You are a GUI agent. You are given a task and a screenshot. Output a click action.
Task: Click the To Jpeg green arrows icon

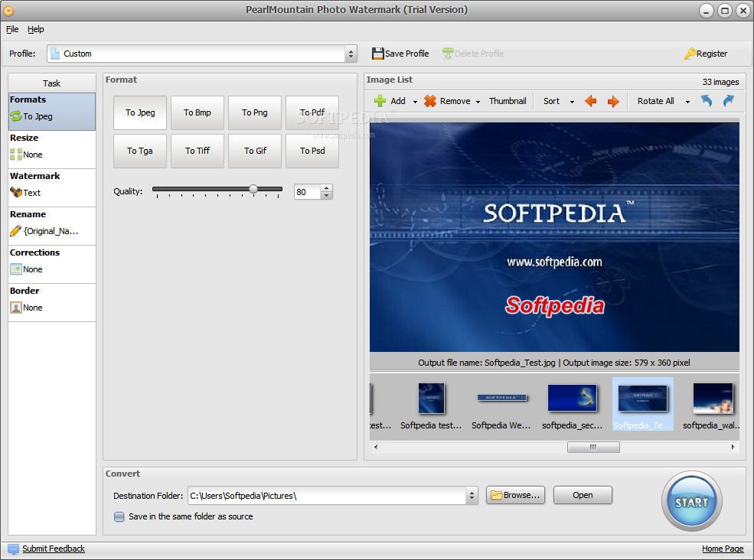click(16, 116)
